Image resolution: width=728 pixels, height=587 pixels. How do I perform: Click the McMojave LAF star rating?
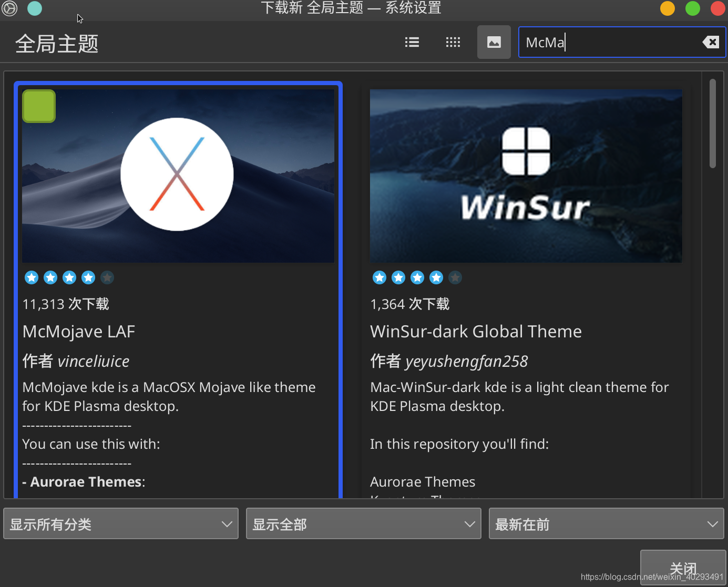point(69,277)
